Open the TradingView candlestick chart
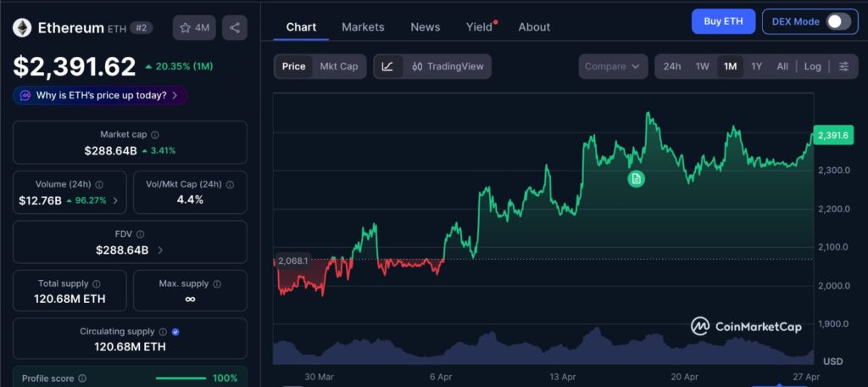The image size is (868, 387). 448,66
